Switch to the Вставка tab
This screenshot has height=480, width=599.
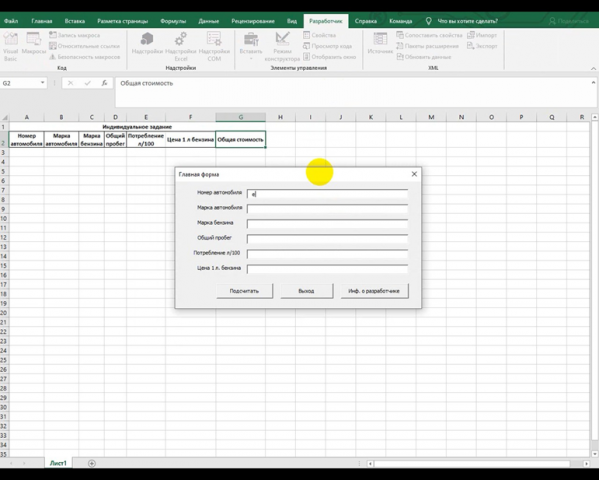[74, 21]
